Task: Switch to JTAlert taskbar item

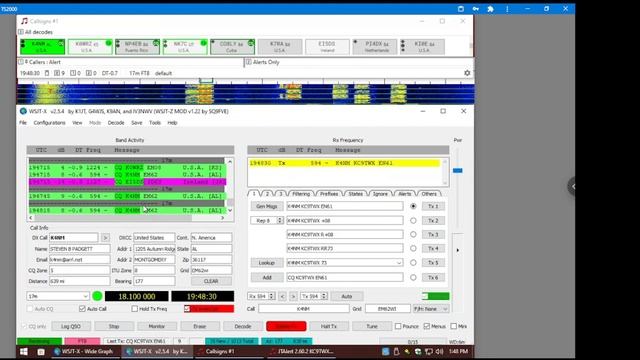Action: 302,351
